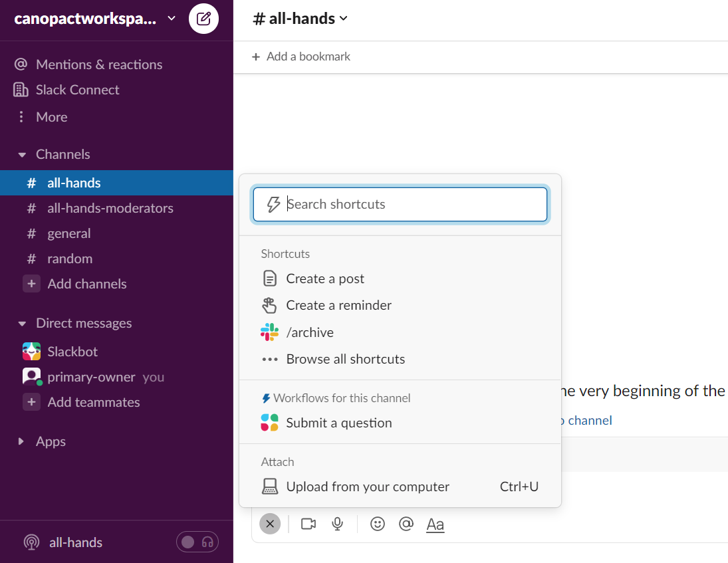Select the all-hands channel in sidebar

click(116, 183)
